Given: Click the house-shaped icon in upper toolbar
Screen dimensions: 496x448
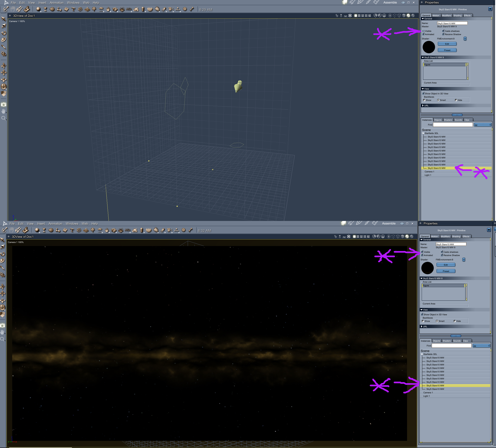Looking at the screenshot, I should click(136, 9).
